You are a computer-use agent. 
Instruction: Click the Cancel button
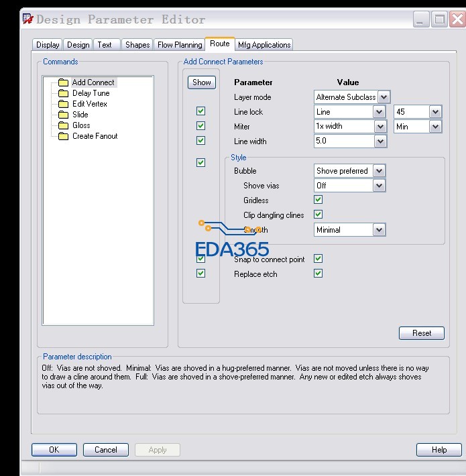[106, 450]
